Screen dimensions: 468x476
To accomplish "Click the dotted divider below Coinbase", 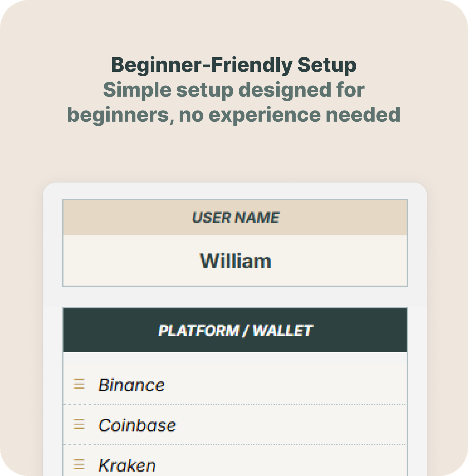I will click(x=235, y=444).
